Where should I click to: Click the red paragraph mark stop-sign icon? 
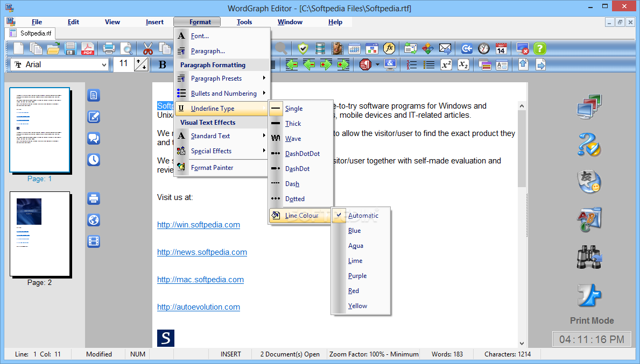coord(365,65)
